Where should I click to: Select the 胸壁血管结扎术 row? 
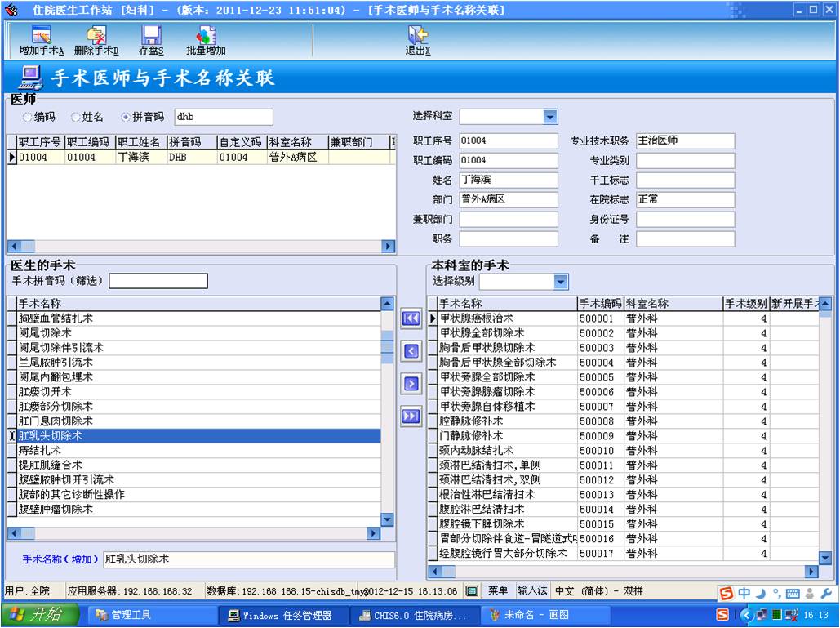click(198, 318)
